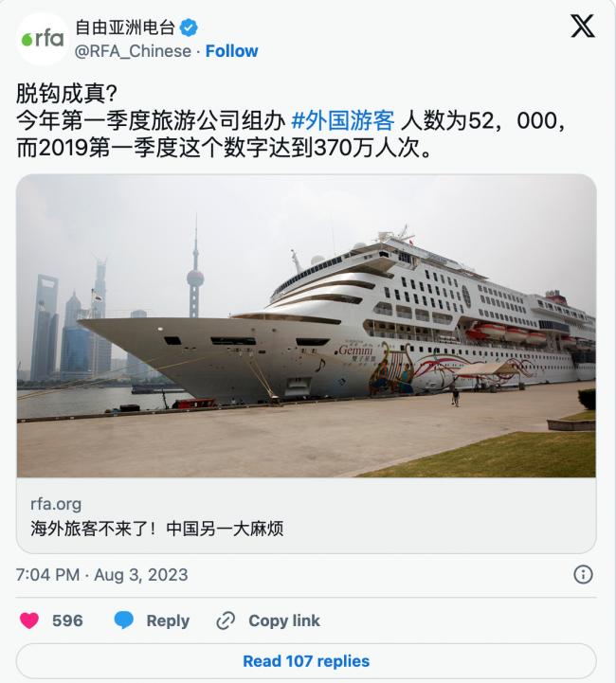Click the Reply text button
This screenshot has height=683, width=616.
[x=168, y=620]
